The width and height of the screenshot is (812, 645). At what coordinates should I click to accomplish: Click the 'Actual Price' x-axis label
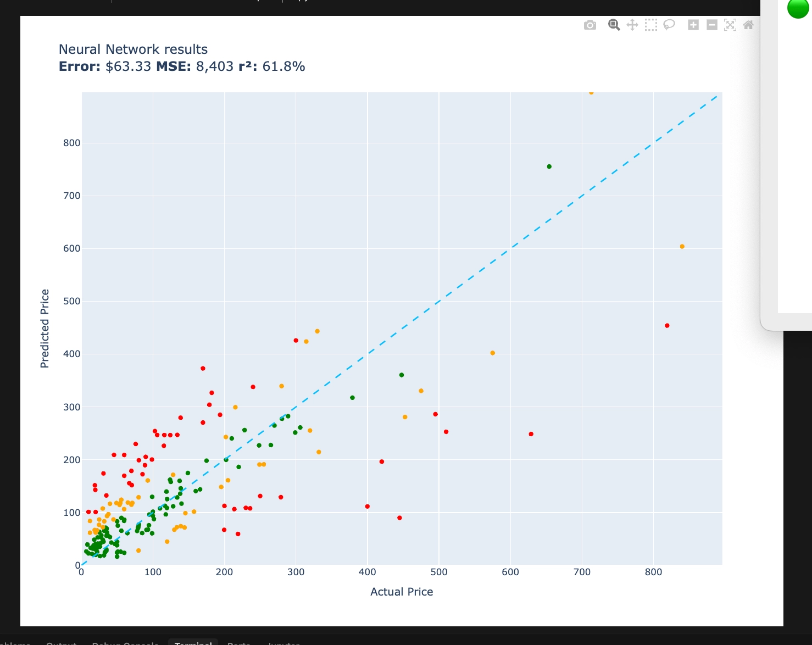(x=402, y=592)
